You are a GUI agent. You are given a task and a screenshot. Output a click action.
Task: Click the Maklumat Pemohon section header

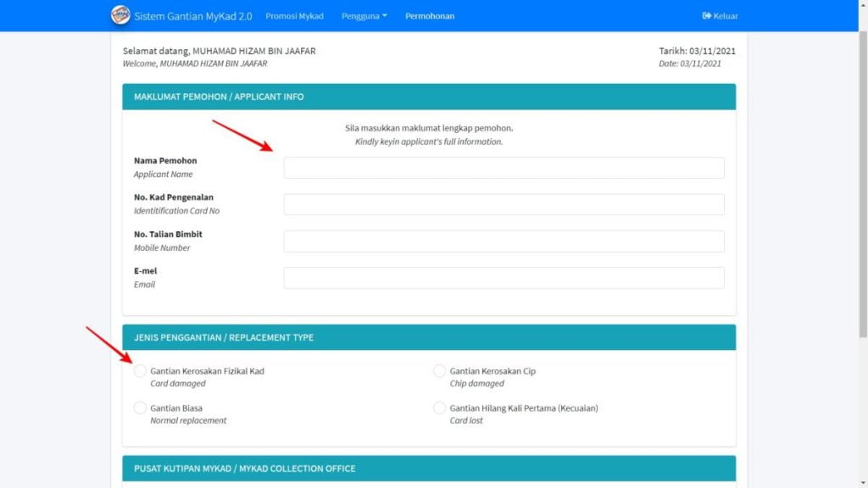(x=429, y=97)
